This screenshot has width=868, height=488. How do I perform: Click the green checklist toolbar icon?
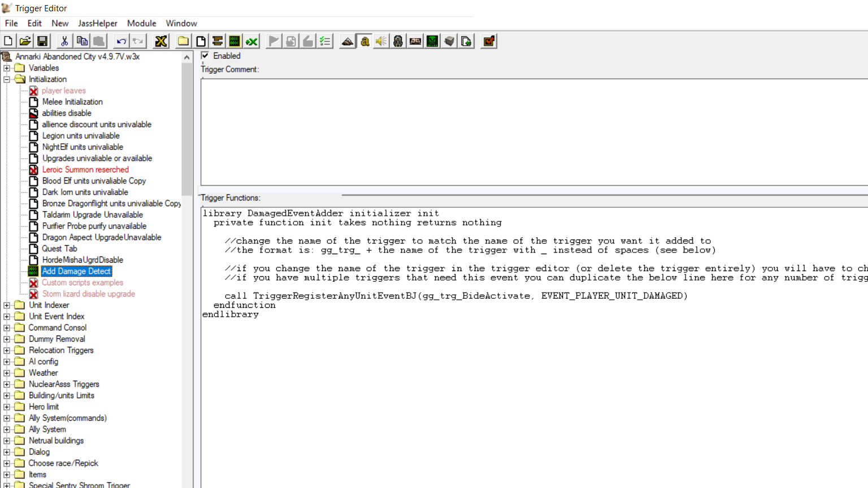point(325,41)
